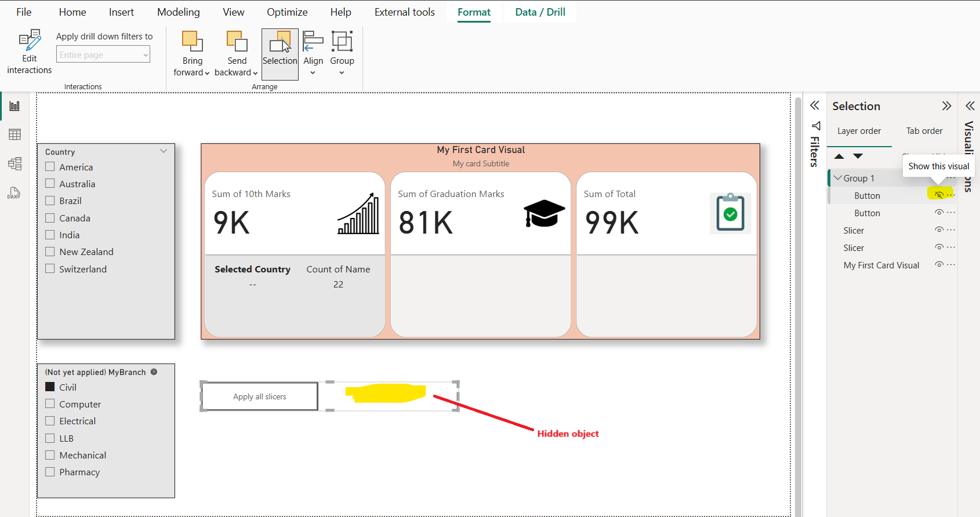Open Table view from left sidebar

(14, 134)
